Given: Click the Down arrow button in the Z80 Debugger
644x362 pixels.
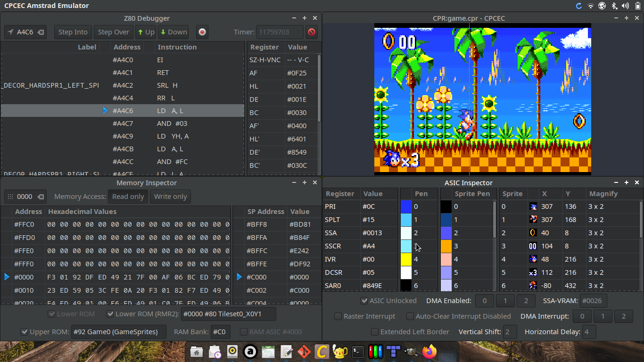Looking at the screenshot, I should coord(173,32).
